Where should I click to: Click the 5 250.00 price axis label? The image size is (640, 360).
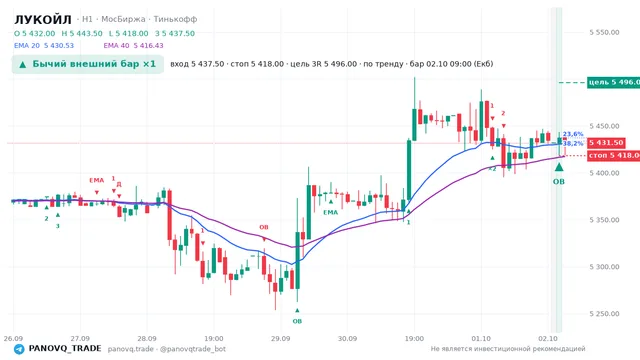604,314
